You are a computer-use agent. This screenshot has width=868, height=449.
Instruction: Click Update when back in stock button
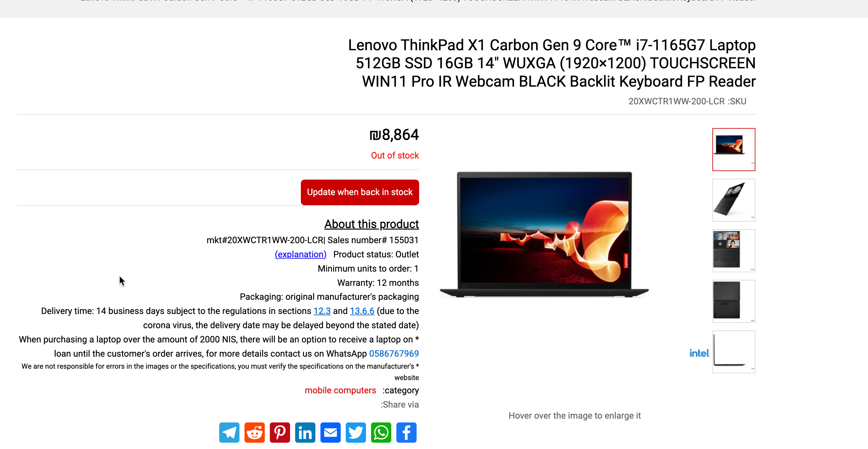(x=360, y=192)
